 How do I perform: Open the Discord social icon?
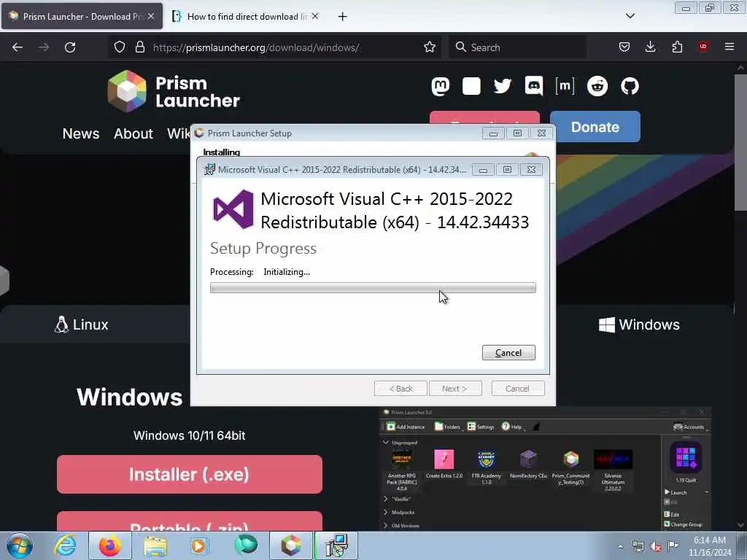coord(533,86)
